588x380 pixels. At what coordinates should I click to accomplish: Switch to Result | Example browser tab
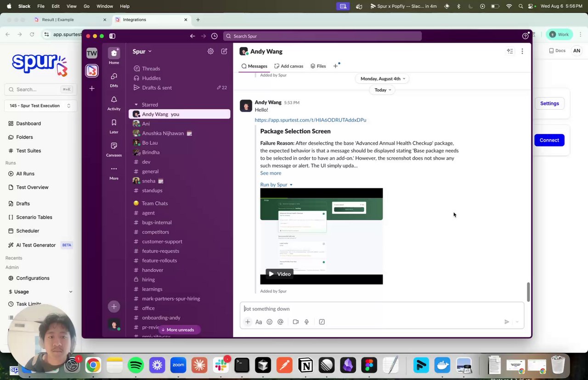[70, 20]
